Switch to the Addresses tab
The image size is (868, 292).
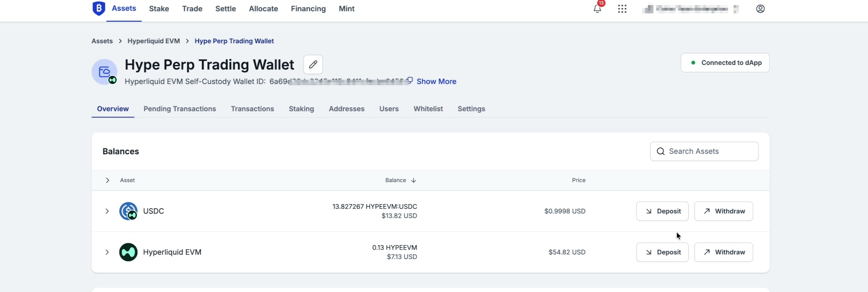[x=346, y=109]
